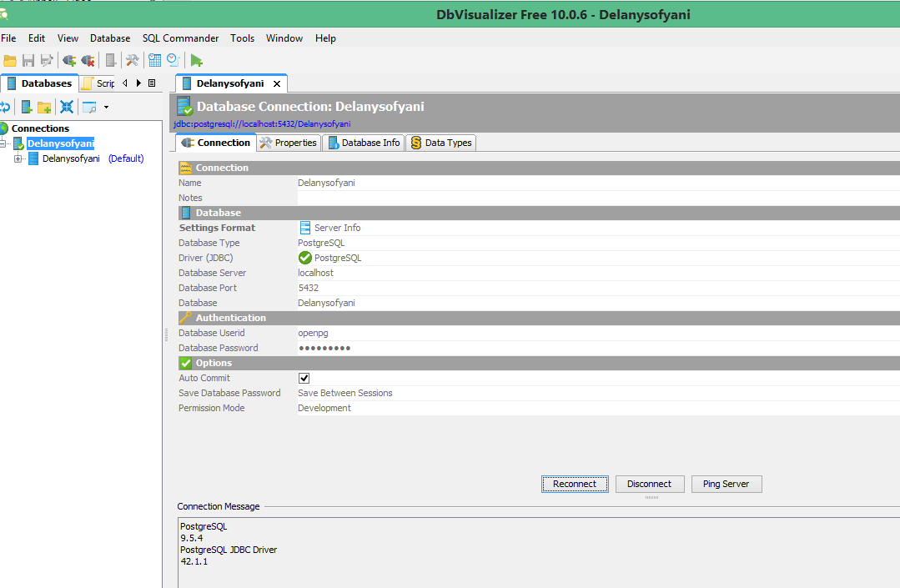
Task: Create new SQL Commander with green play icon
Action: point(196,60)
